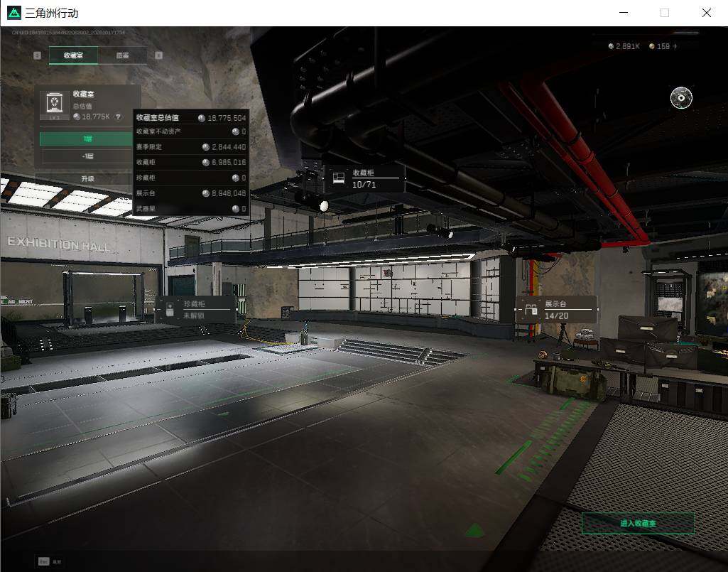Switch to the -1层 floor option
The width and height of the screenshot is (728, 572).
point(87,156)
